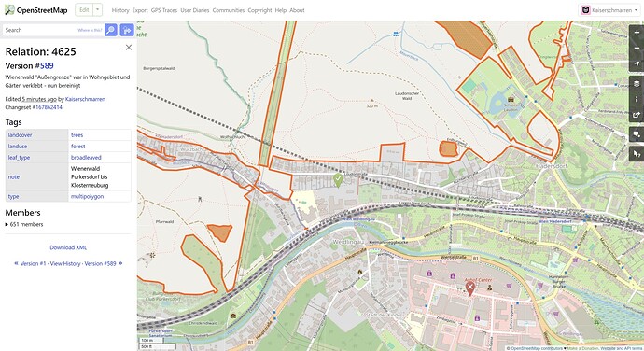644x351 pixels.
Task: Open the History menu item
Action: click(119, 10)
